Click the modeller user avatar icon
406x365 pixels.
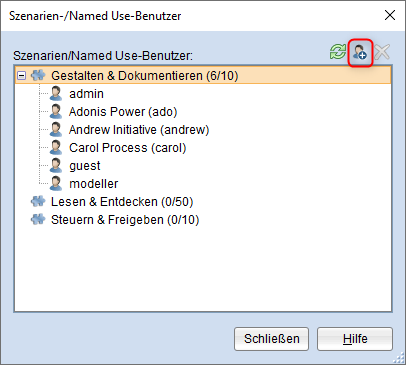56,184
